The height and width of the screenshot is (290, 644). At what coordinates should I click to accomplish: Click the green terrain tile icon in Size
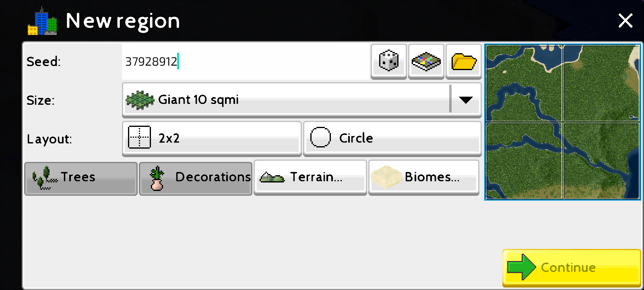(x=140, y=100)
